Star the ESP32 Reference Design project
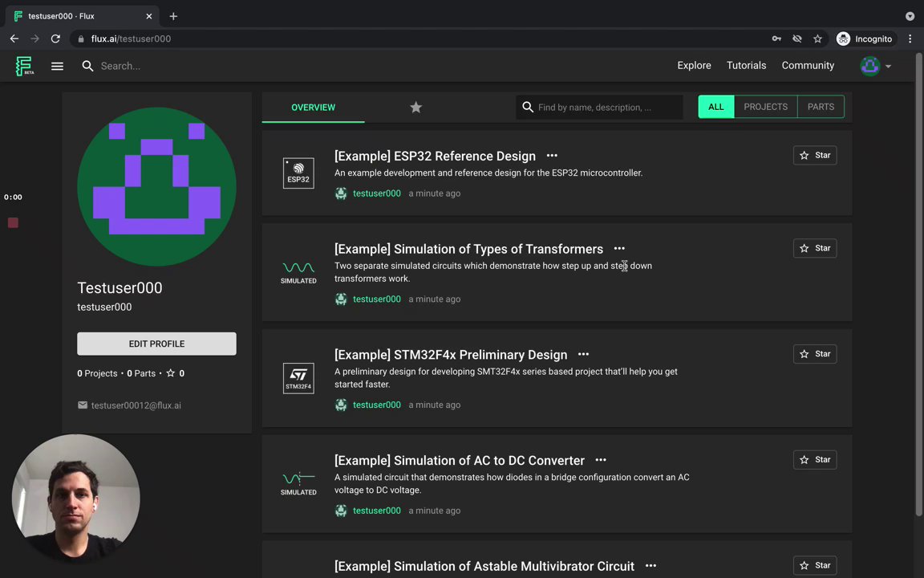 tap(814, 155)
